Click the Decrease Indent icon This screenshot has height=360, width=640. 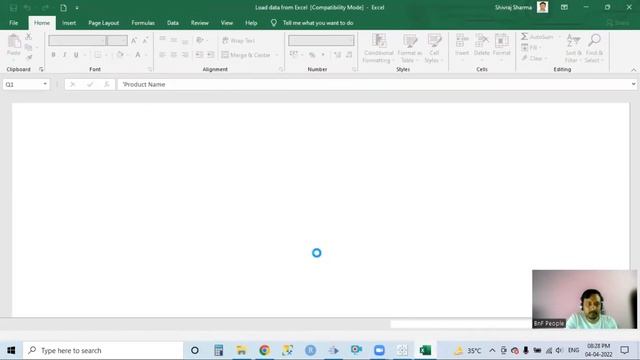point(199,55)
